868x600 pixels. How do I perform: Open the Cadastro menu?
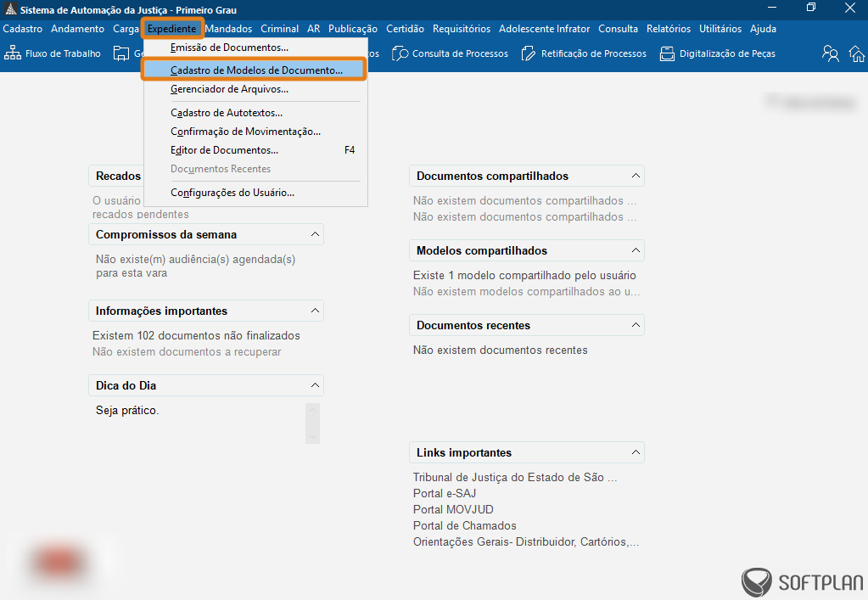[x=23, y=29]
